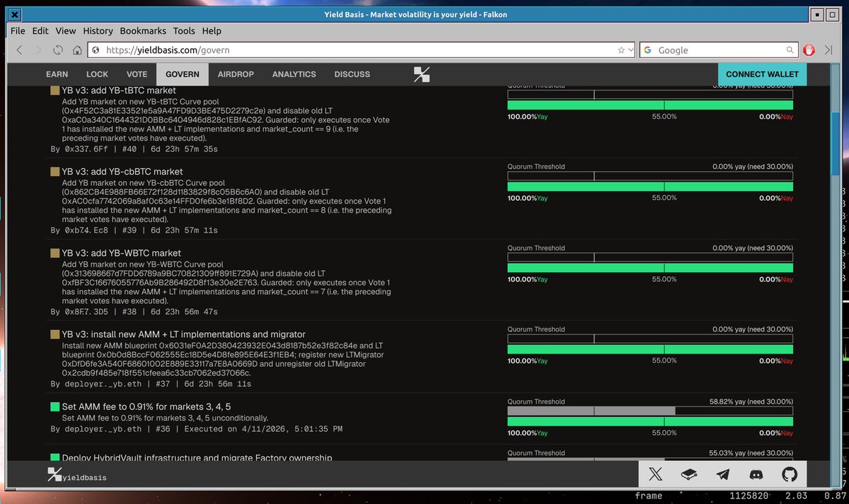849x504 pixels.
Task: Focus the Google search field
Action: click(x=720, y=50)
